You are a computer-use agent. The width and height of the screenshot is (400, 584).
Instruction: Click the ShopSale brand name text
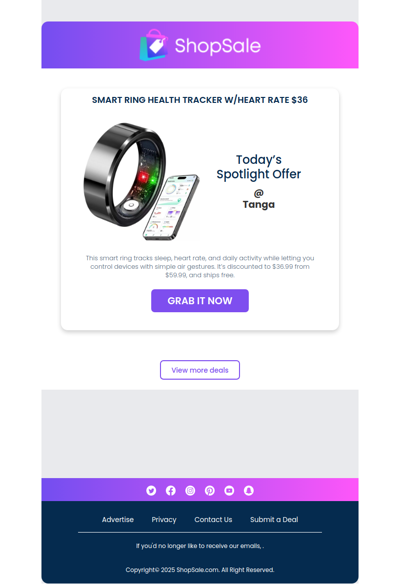[x=218, y=46]
